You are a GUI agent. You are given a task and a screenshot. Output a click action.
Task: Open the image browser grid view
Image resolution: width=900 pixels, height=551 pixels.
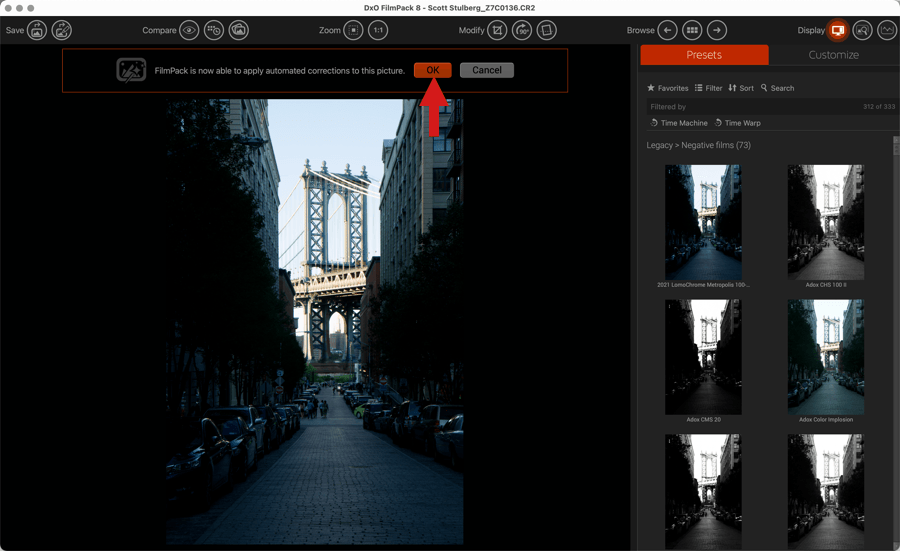[692, 31]
